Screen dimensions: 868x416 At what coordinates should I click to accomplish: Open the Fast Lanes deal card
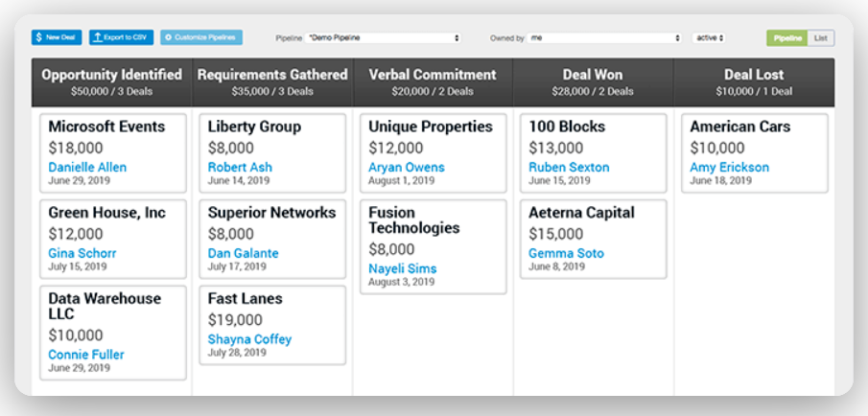[245, 299]
